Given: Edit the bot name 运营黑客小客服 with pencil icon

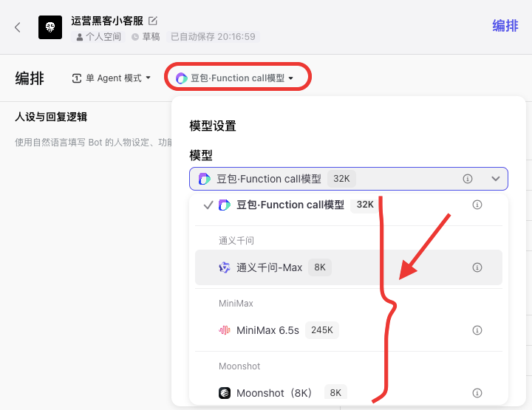Looking at the screenshot, I should [x=153, y=21].
